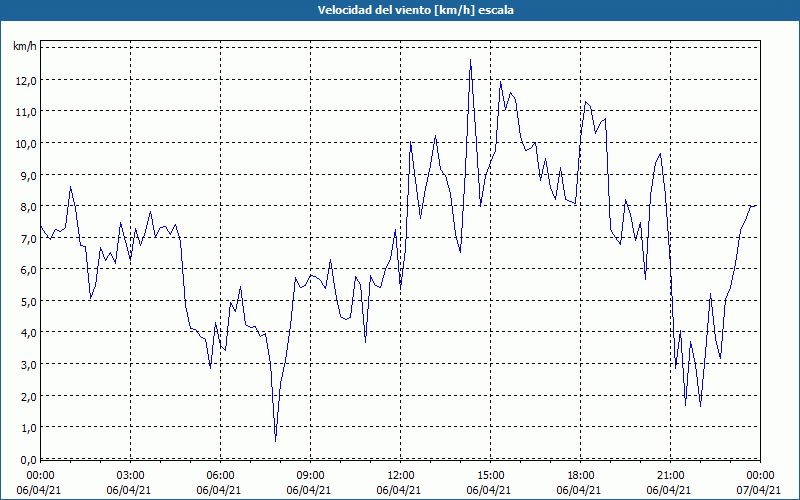Click the "5,0" y-axis value

(28, 301)
